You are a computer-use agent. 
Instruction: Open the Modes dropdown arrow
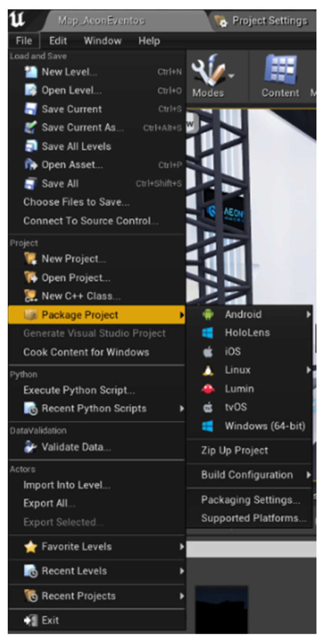(231, 76)
